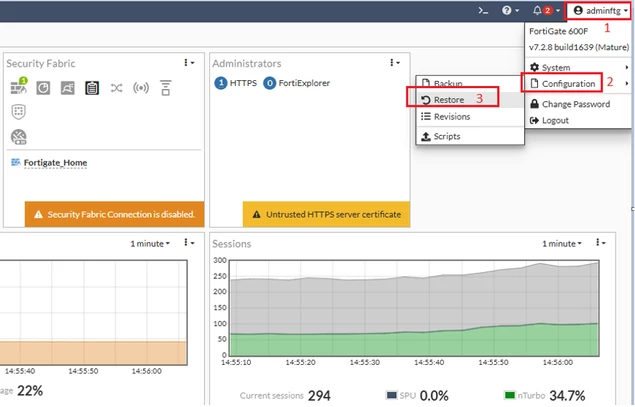Click the nTurbo legend swatch
The height and width of the screenshot is (407, 635).
(x=509, y=395)
